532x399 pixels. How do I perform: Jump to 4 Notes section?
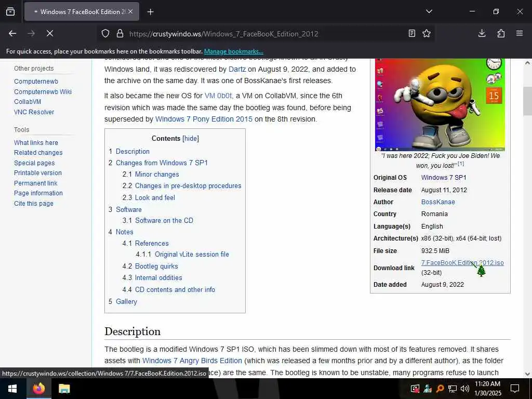tap(121, 232)
